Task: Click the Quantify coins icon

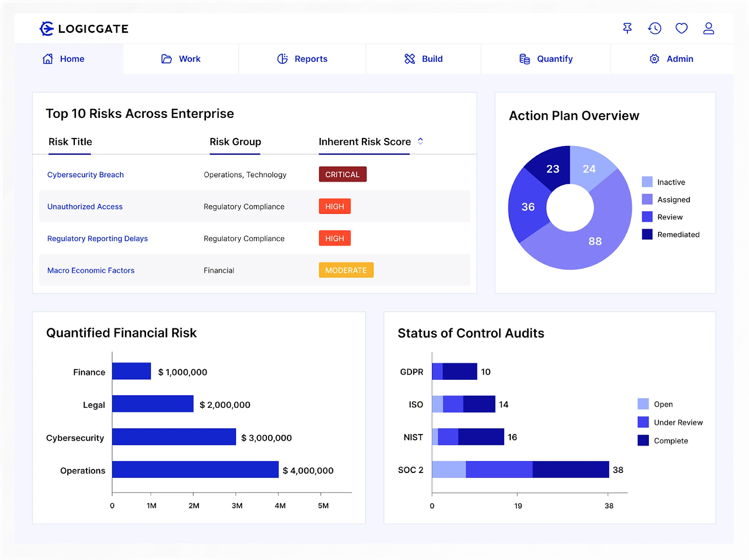Action: point(524,59)
